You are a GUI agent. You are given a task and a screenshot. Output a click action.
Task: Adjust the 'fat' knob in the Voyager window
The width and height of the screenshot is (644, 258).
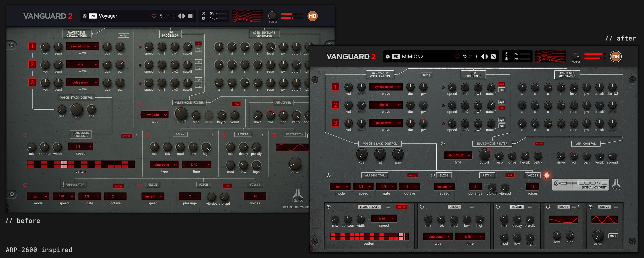(x=77, y=109)
